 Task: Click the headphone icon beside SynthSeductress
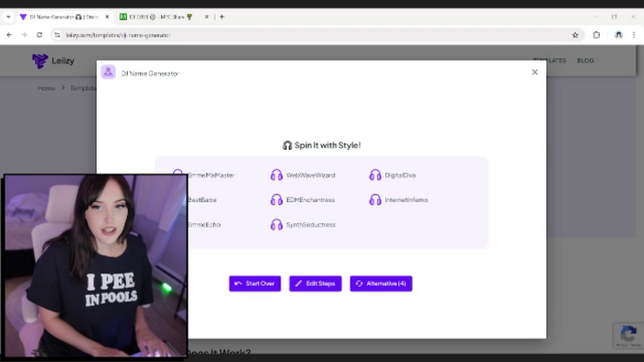[x=276, y=225]
